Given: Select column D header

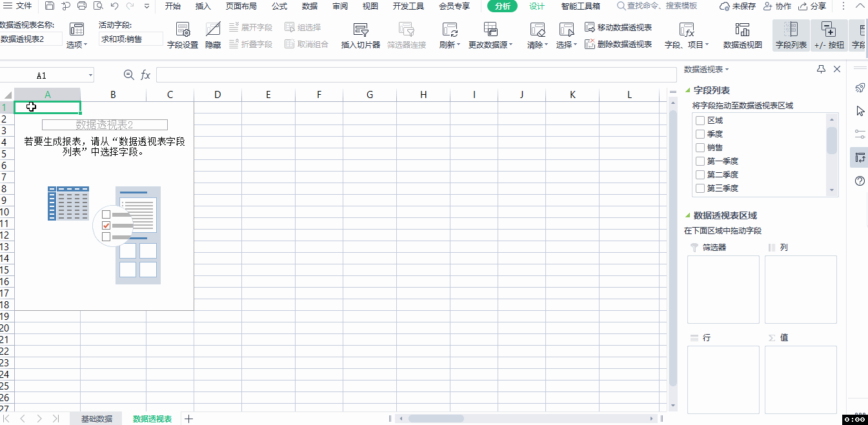Looking at the screenshot, I should pyautogui.click(x=218, y=95).
